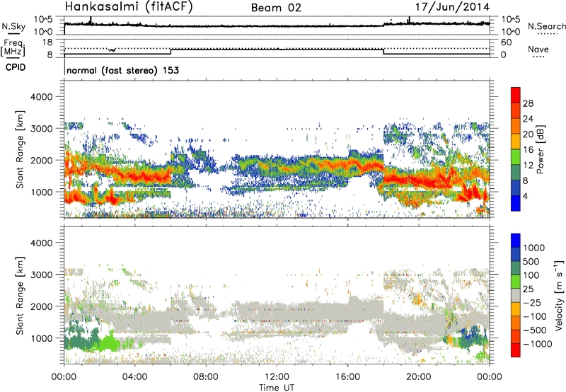Click the "3000" tick on the power panel
566x392 pixels.
point(41,129)
